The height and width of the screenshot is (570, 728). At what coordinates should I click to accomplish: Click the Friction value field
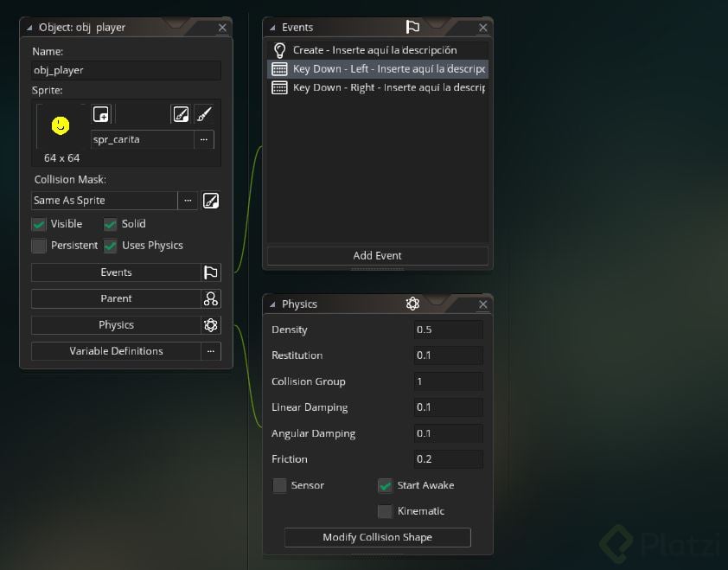448,459
